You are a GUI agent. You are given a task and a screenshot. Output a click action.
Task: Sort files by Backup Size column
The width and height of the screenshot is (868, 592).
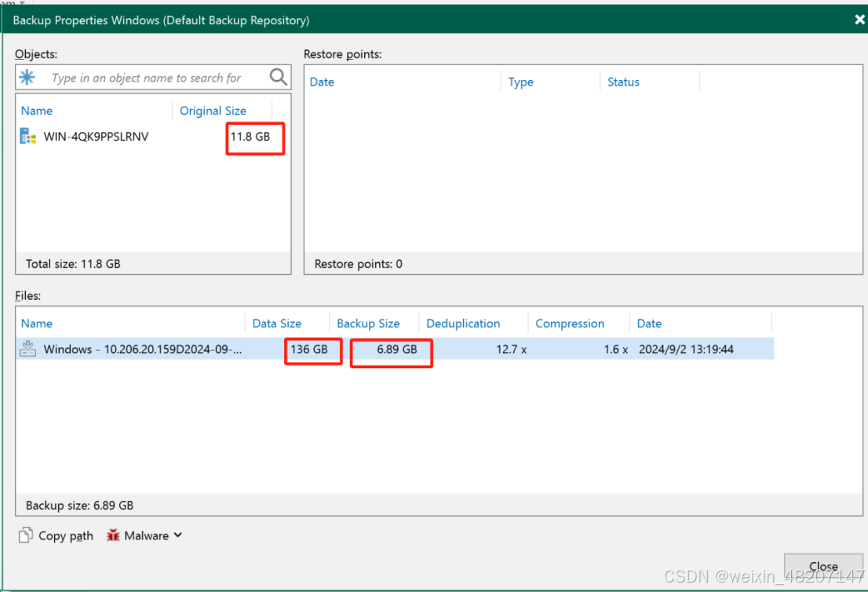[368, 323]
